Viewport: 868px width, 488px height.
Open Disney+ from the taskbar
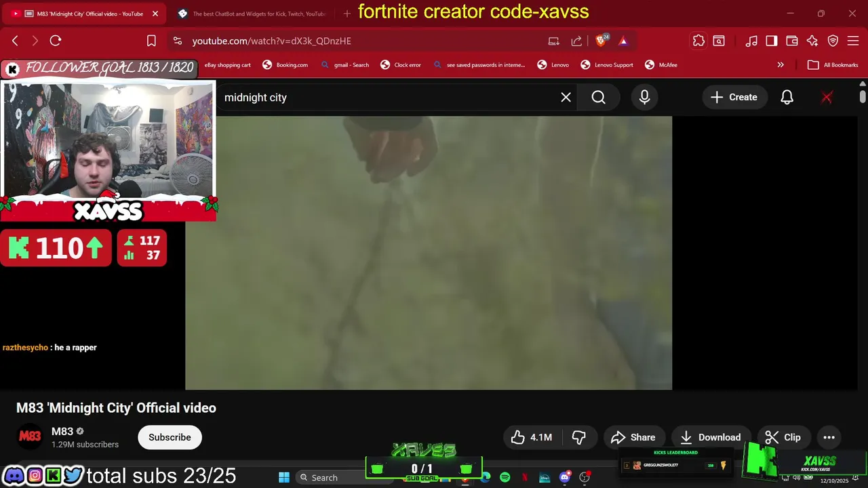544,477
